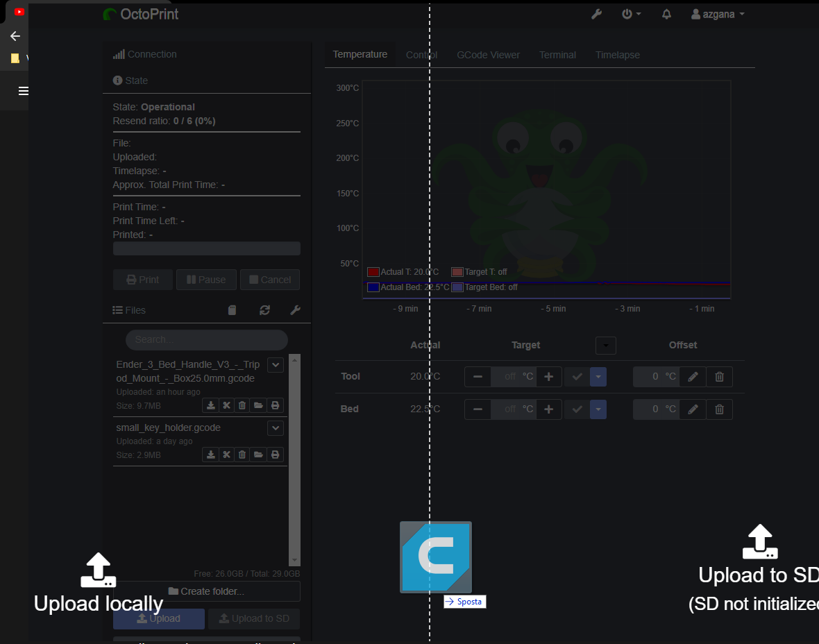Screen dimensions: 819x644
Task: Click the notifications bell icon
Action: (666, 14)
